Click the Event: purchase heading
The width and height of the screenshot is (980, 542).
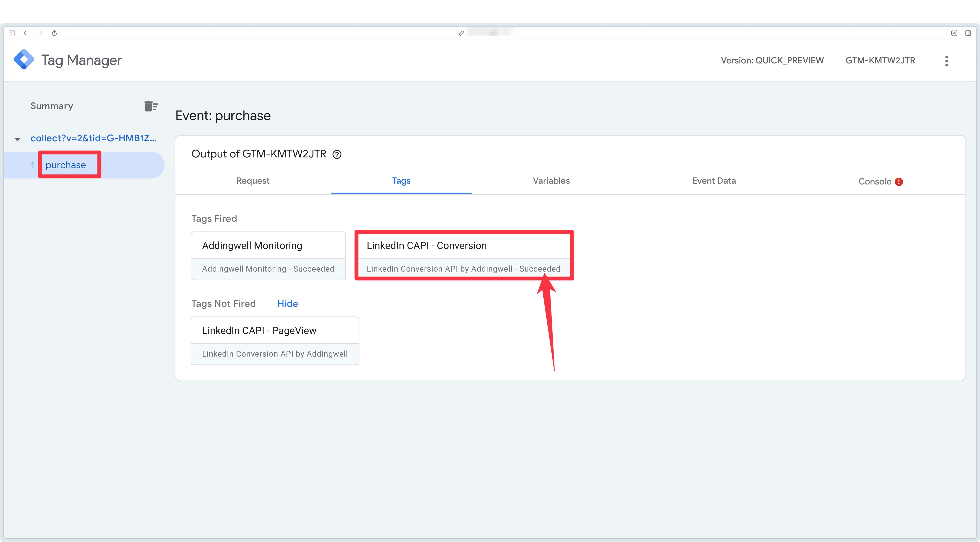point(223,116)
